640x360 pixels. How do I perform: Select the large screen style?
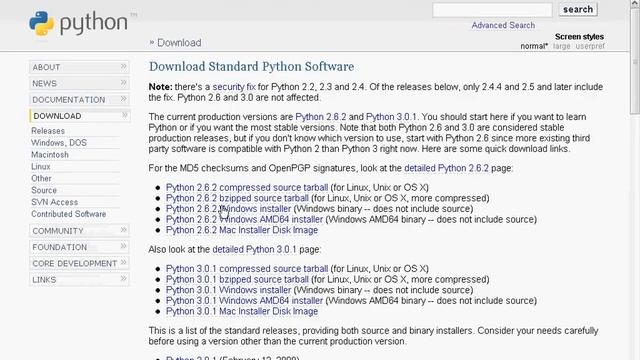(x=562, y=46)
